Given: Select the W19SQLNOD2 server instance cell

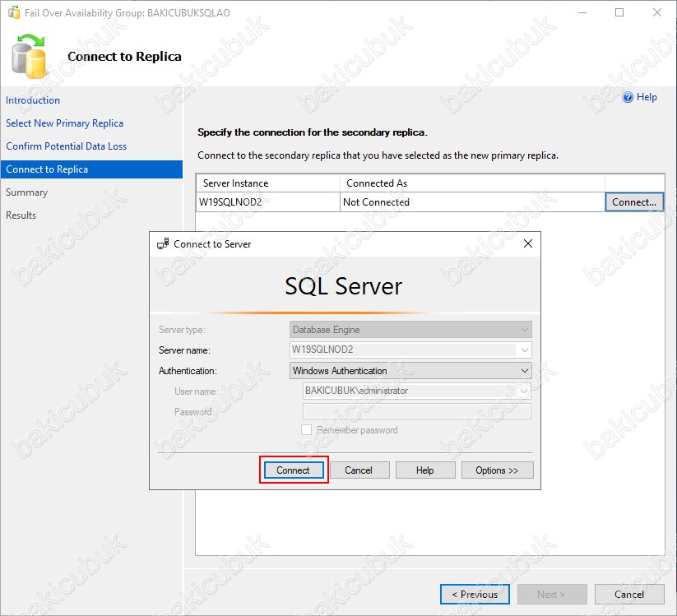Looking at the screenshot, I should click(x=268, y=202).
